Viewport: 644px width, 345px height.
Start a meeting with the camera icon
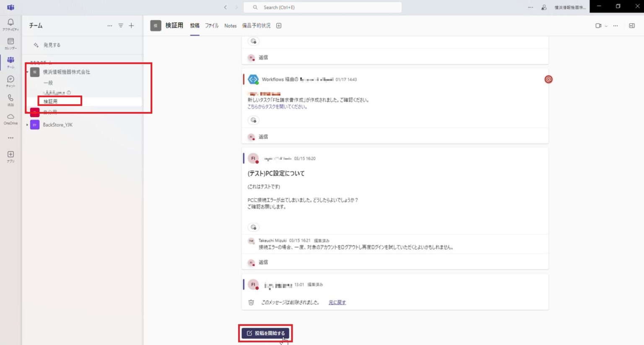[x=598, y=26]
